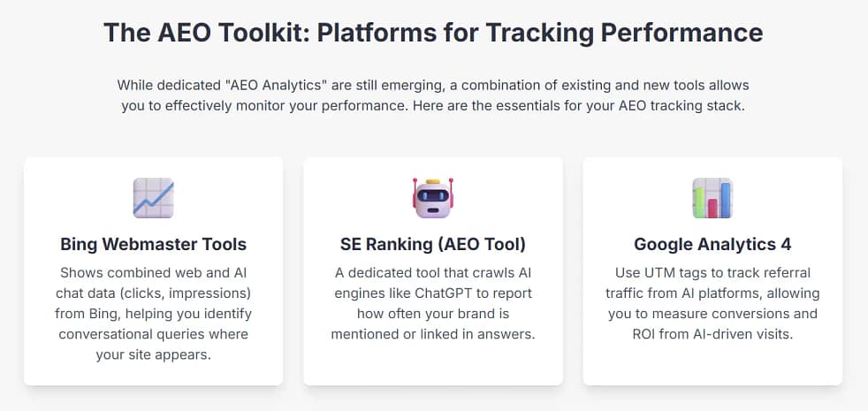Click 'conversational queries where' line in Bing card

coord(153,334)
